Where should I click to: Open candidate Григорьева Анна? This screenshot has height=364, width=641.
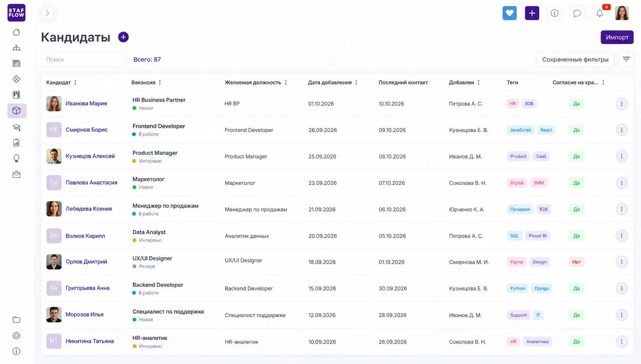(87, 288)
